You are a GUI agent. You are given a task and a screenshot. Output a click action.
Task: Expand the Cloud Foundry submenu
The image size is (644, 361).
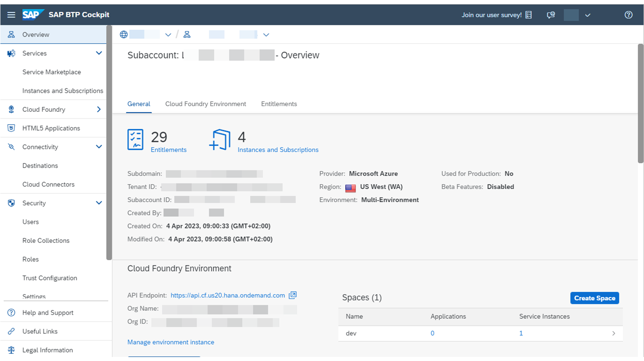[x=99, y=109]
